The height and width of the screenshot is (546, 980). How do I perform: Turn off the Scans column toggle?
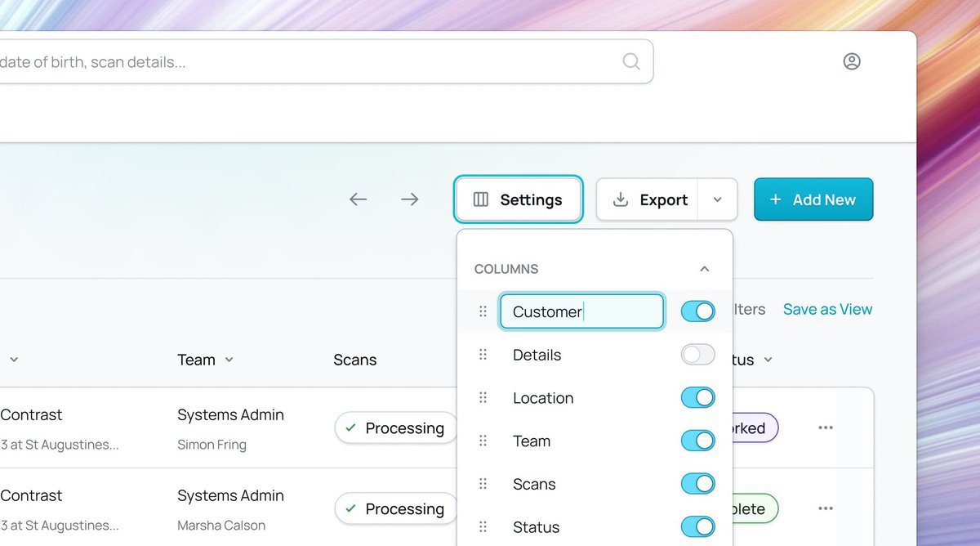coord(697,484)
